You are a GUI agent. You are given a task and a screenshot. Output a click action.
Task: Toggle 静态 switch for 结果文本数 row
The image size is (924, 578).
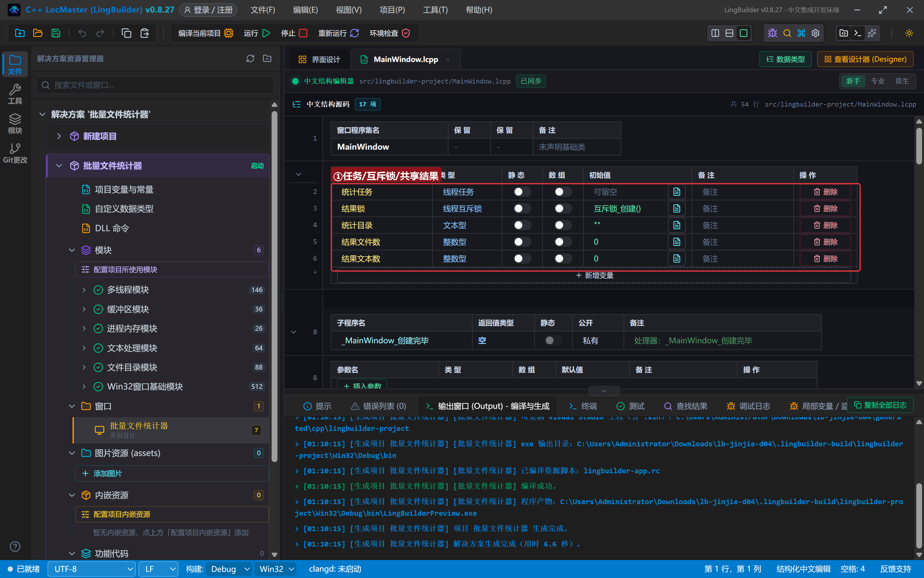(522, 258)
